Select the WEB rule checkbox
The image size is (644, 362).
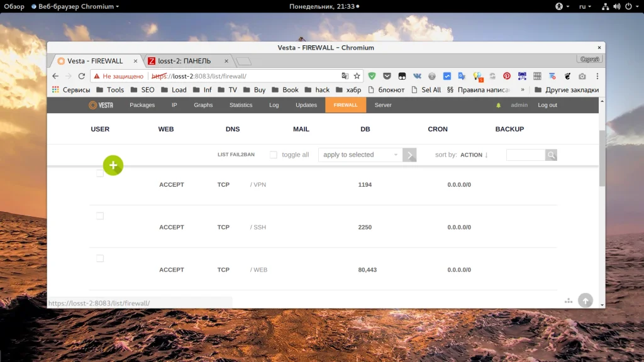point(100,258)
